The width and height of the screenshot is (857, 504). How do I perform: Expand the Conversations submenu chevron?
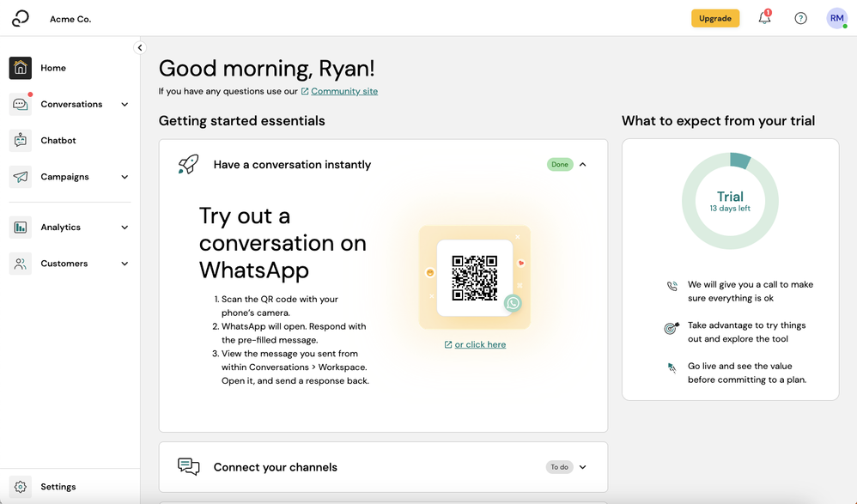click(125, 105)
